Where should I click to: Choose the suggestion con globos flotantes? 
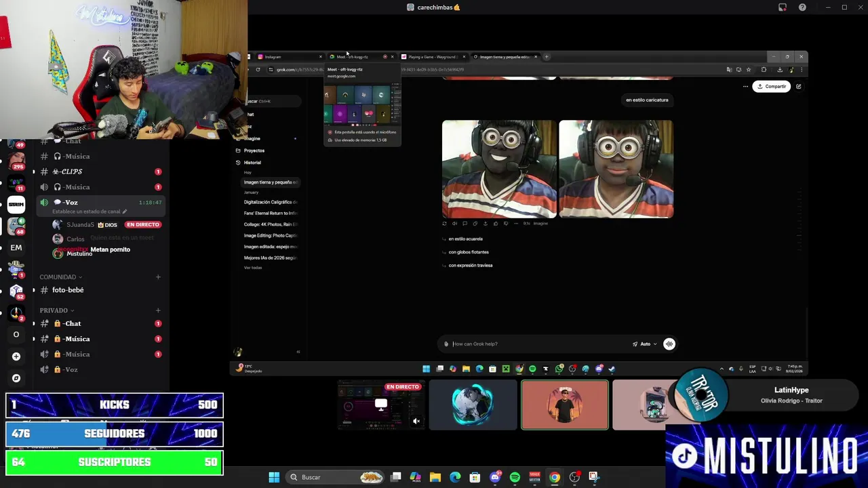click(468, 252)
